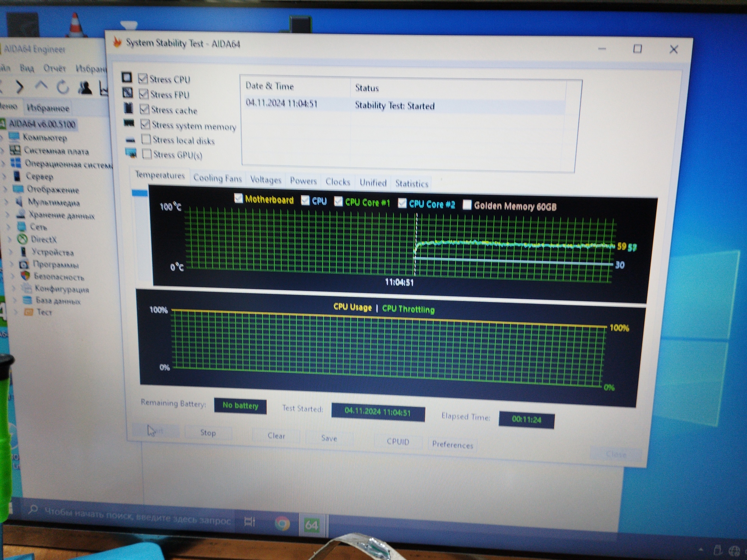Click the Сеть network icon
Viewport: 747px width, 560px height.
pyautogui.click(x=22, y=226)
